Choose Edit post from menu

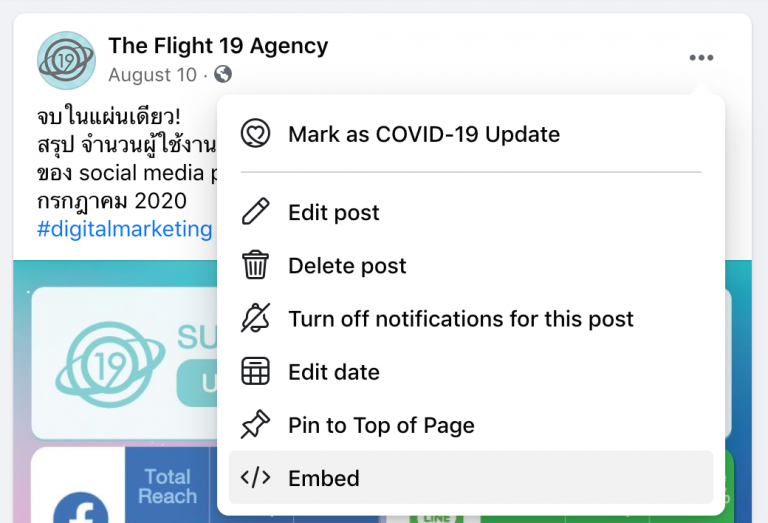pos(471,212)
